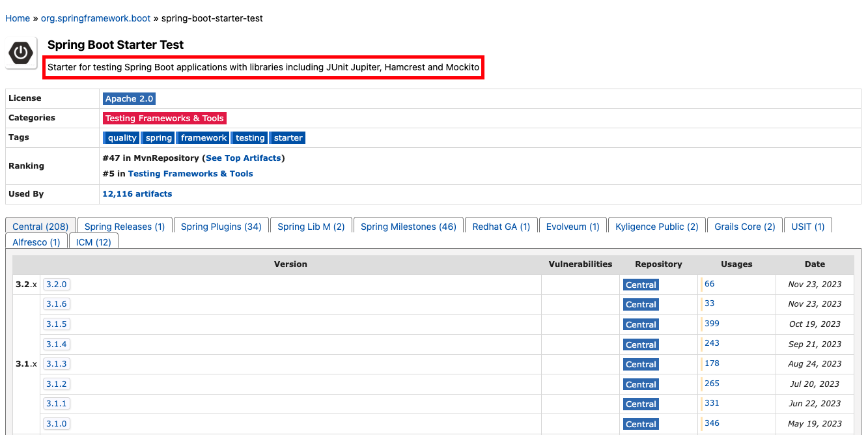Viewport: 868px width, 435px height.
Task: Click Central repository badge for version 3.1.5
Action: click(641, 324)
